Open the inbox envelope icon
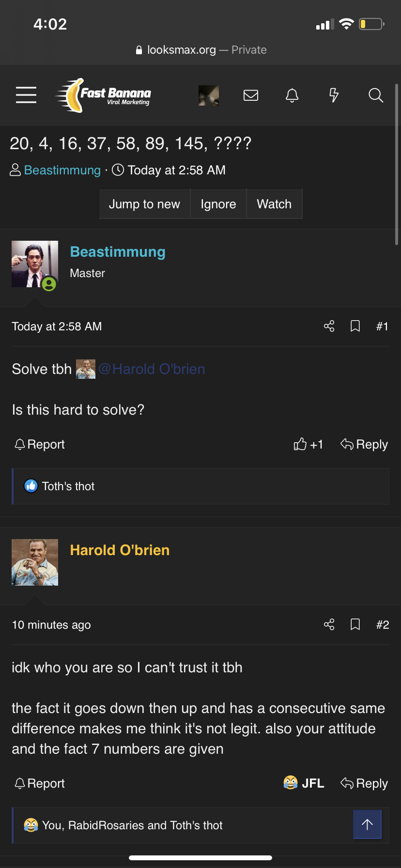The height and width of the screenshot is (868, 401). [x=251, y=95]
